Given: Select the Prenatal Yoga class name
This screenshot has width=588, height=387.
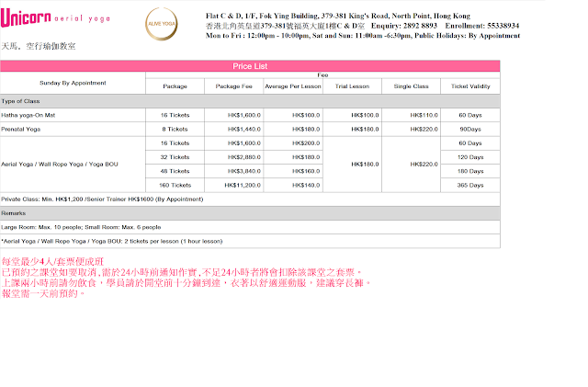Looking at the screenshot, I should pyautogui.click(x=20, y=129).
